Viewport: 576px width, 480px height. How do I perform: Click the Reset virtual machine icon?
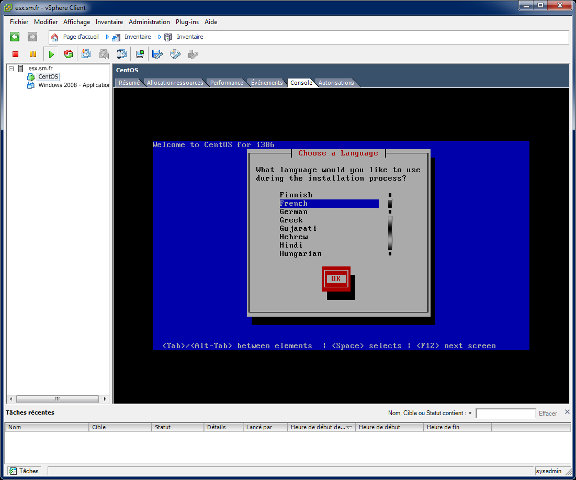point(68,54)
